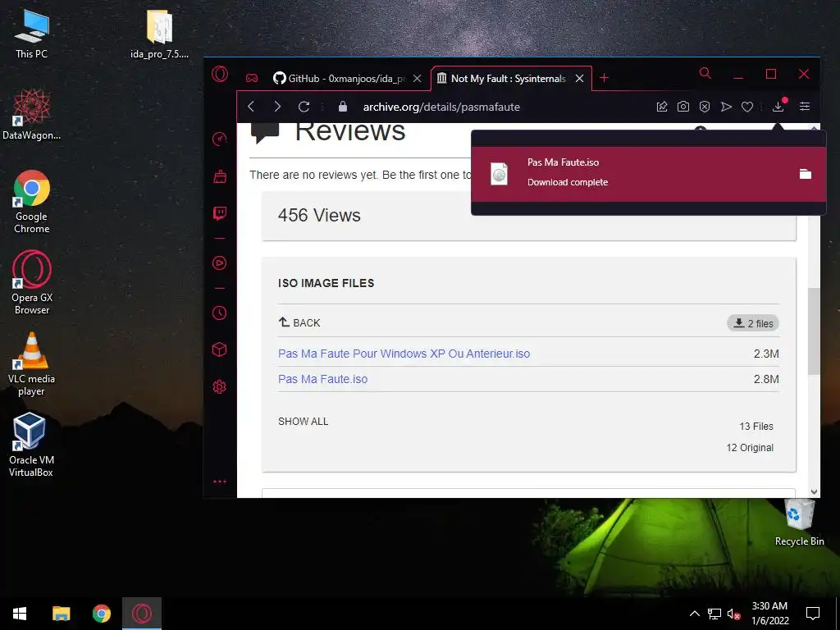The height and width of the screenshot is (630, 840).
Task: Open My Flow send icon
Action: (726, 107)
